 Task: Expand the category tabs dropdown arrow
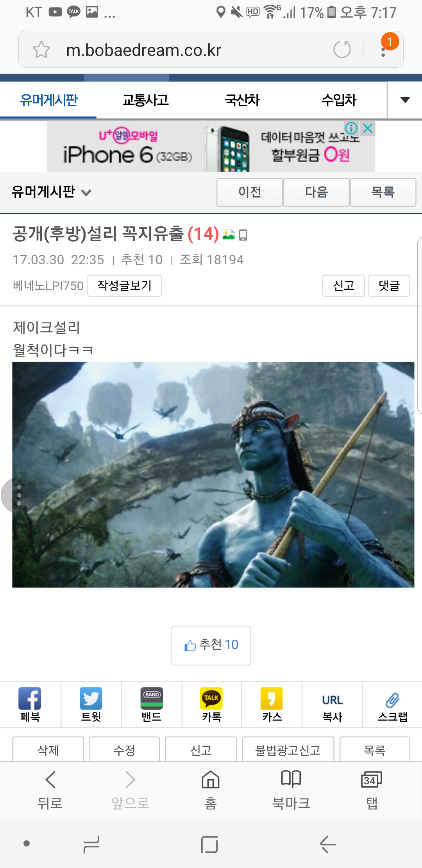[x=405, y=100]
